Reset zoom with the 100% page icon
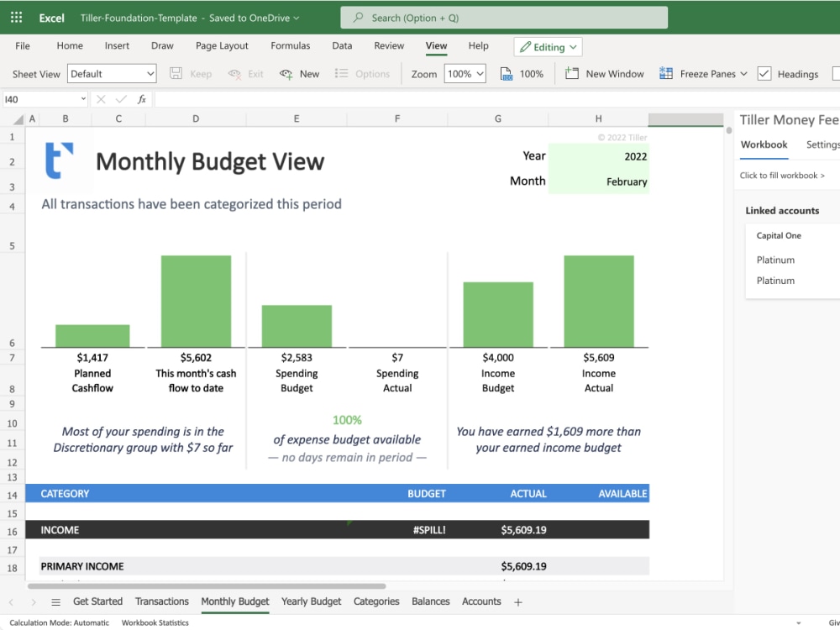 click(x=507, y=74)
